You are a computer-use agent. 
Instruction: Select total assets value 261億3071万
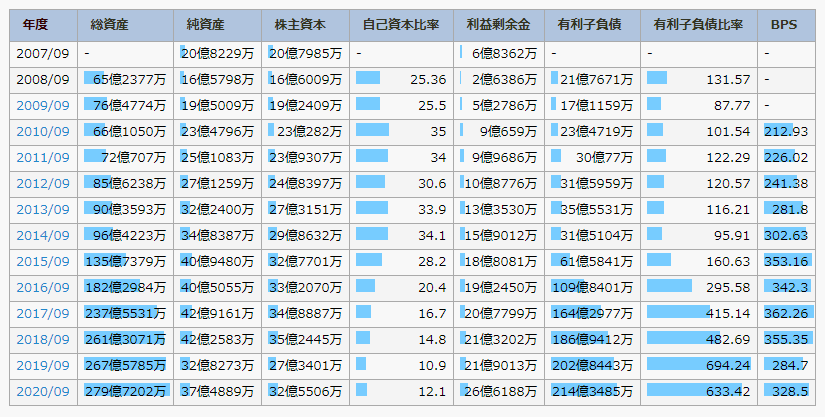point(126,340)
